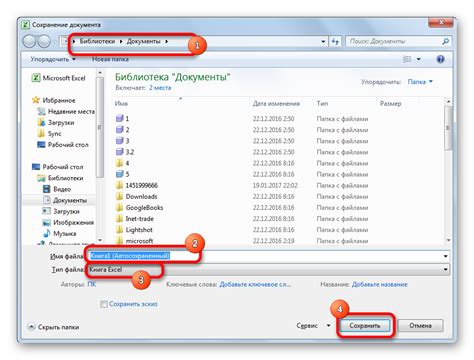Select Документы library in the tree
Screen dimensions: 474x360
pos(65,200)
